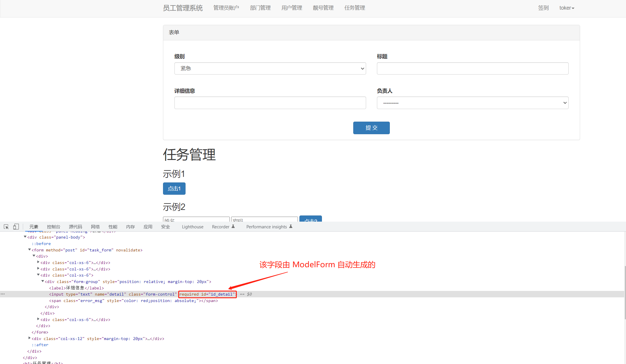Open the 负责人 dropdown

(473, 103)
